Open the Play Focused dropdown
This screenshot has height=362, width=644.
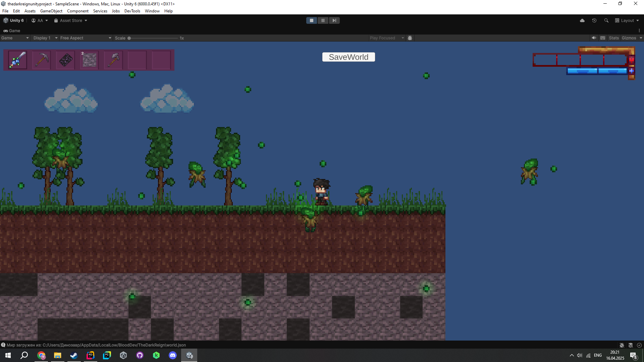click(x=387, y=38)
